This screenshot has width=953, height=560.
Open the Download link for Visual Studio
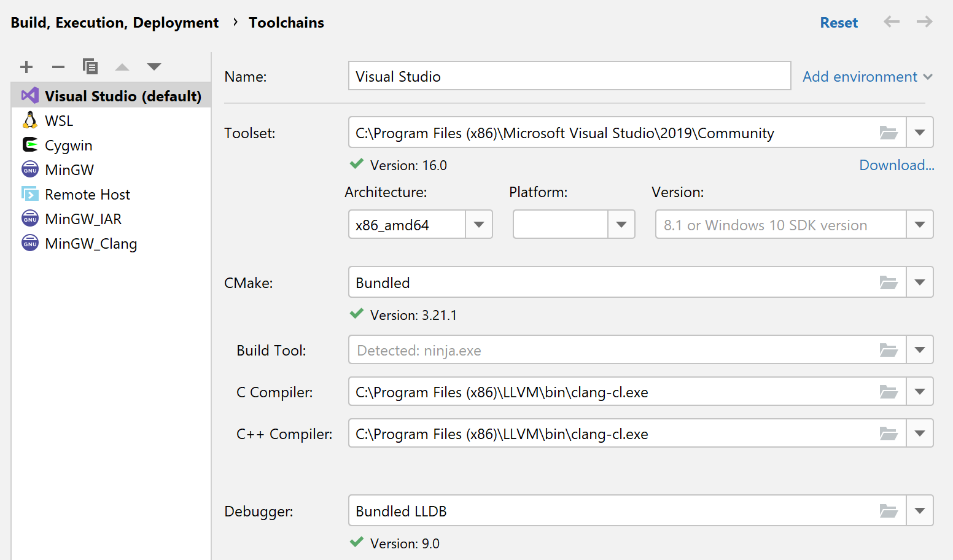896,165
